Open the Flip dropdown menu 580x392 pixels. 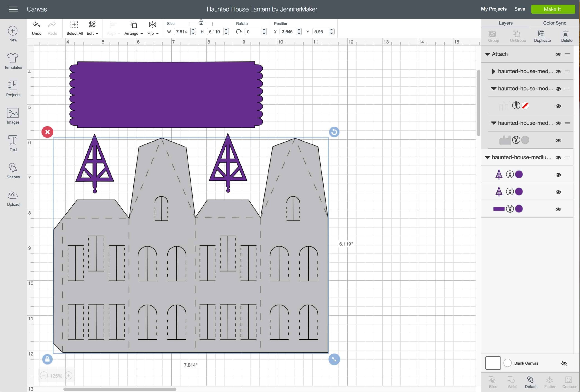[x=153, y=33]
